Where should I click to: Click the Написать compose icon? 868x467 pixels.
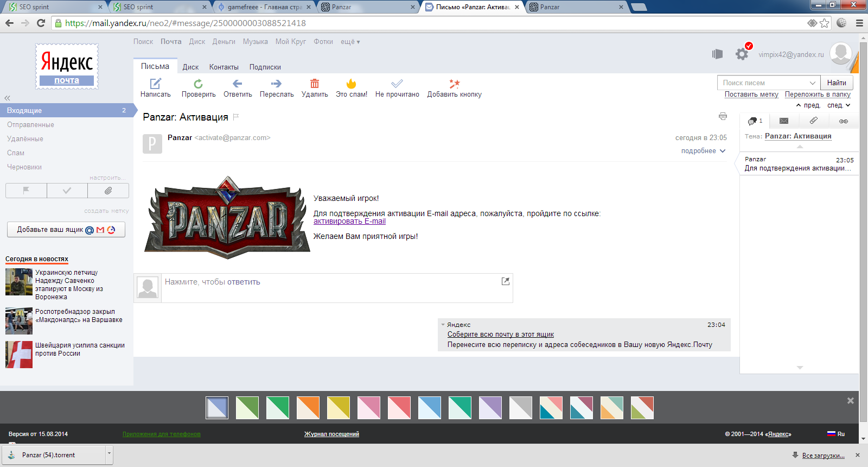(156, 84)
